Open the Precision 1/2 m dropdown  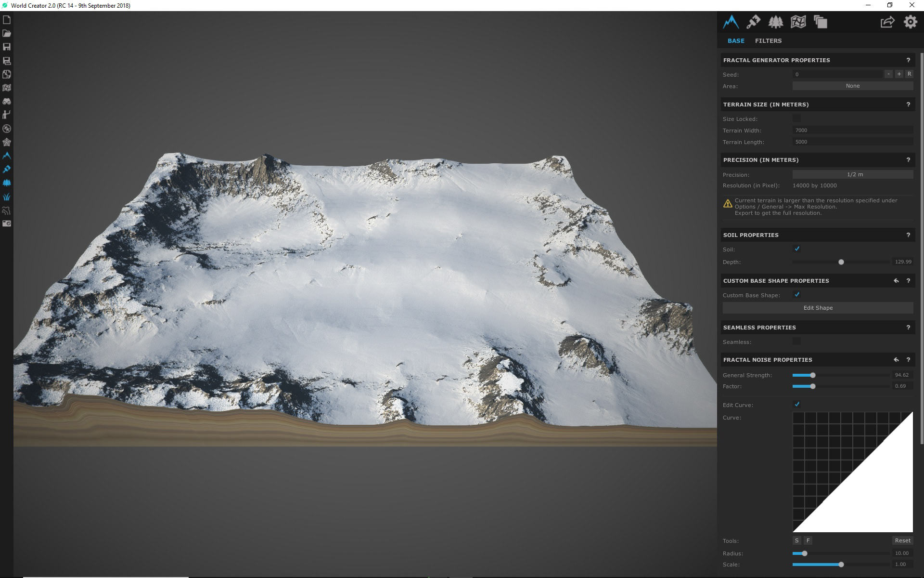click(852, 174)
